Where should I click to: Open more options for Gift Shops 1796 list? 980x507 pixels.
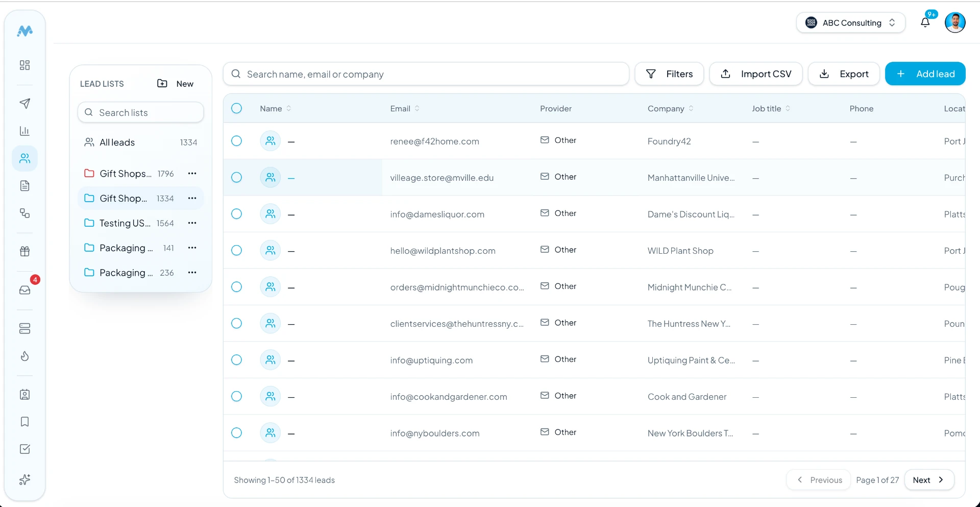(192, 174)
